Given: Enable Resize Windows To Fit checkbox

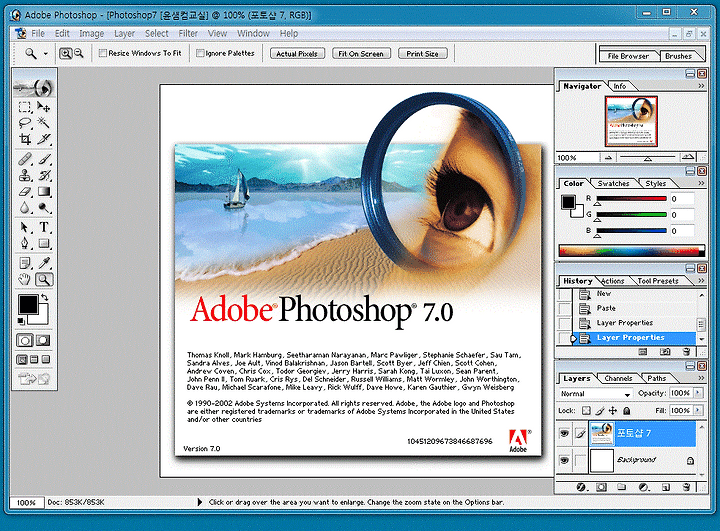Looking at the screenshot, I should tap(103, 53).
